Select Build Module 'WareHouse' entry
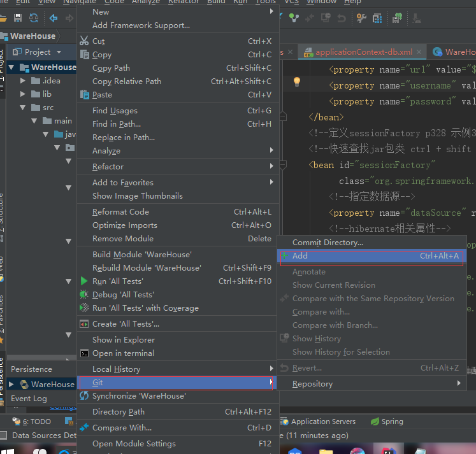The width and height of the screenshot is (476, 454). tap(178, 255)
